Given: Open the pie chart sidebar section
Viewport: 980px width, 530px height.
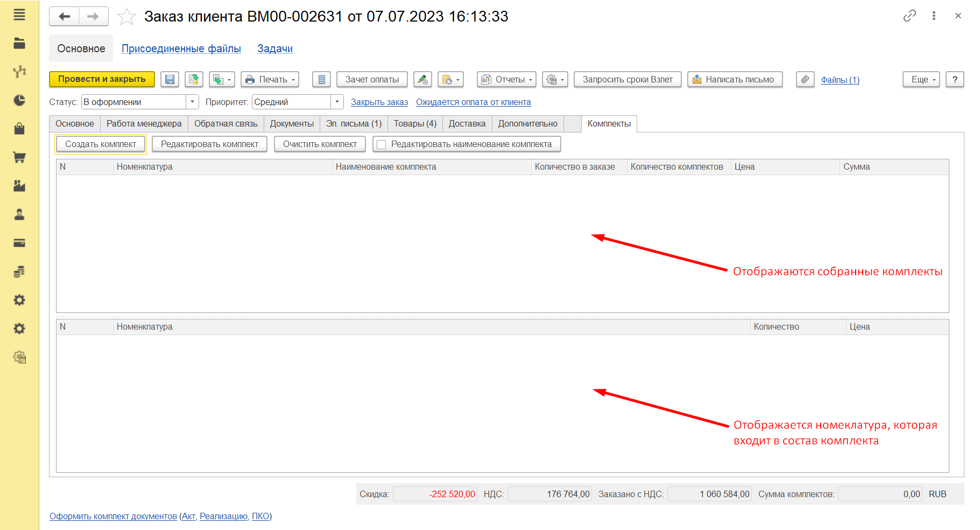Looking at the screenshot, I should 19,100.
